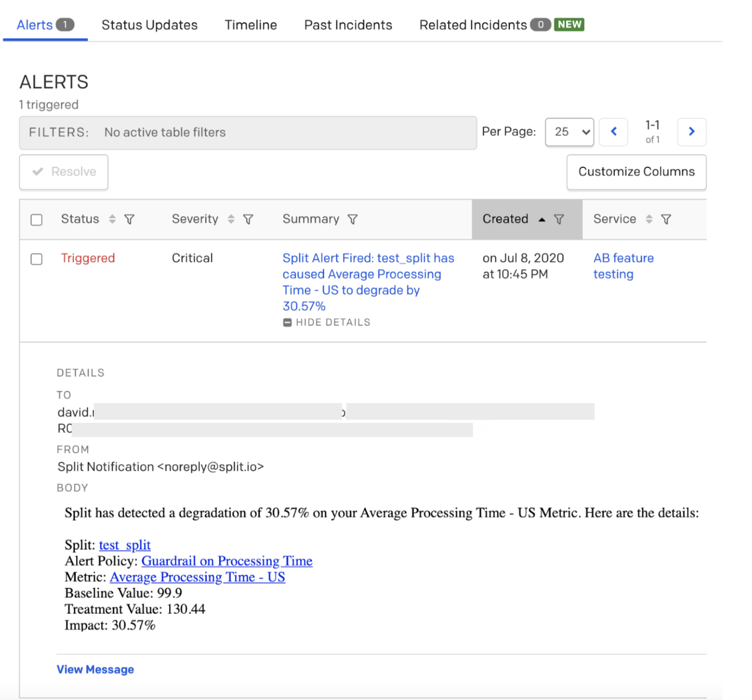This screenshot has width=752, height=700.
Task: Select all alerts with header checkbox
Action: tap(36, 220)
